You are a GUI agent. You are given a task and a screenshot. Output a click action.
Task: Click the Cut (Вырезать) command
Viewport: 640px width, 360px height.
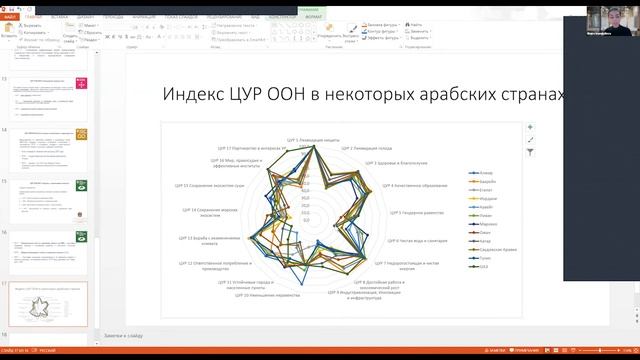pyautogui.click(x=30, y=25)
